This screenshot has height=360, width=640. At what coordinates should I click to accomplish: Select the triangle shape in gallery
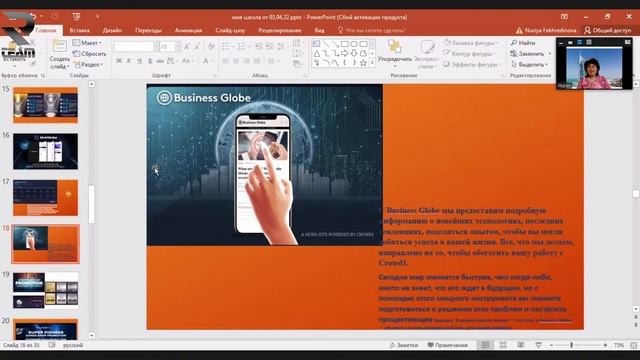317,53
